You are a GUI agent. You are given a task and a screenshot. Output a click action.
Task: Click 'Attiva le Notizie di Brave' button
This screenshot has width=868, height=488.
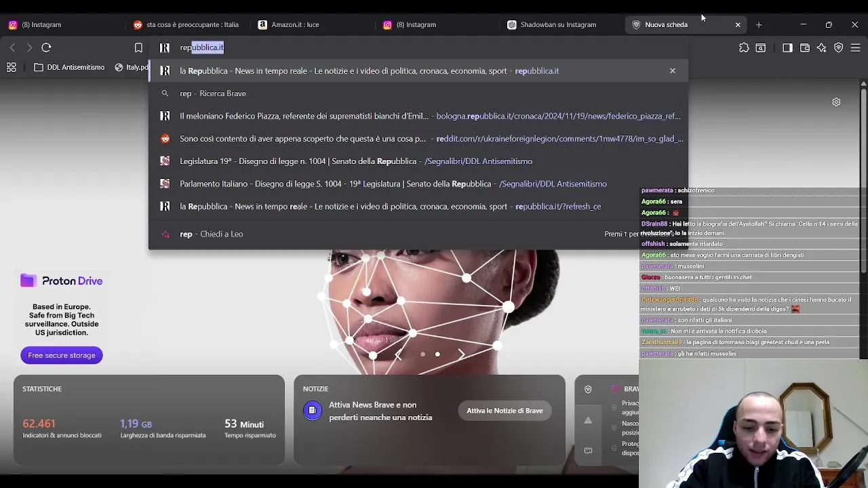[x=505, y=410]
